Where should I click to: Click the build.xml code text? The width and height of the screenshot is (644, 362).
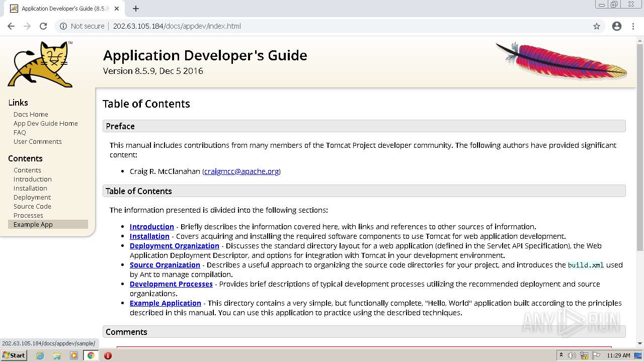click(586, 265)
